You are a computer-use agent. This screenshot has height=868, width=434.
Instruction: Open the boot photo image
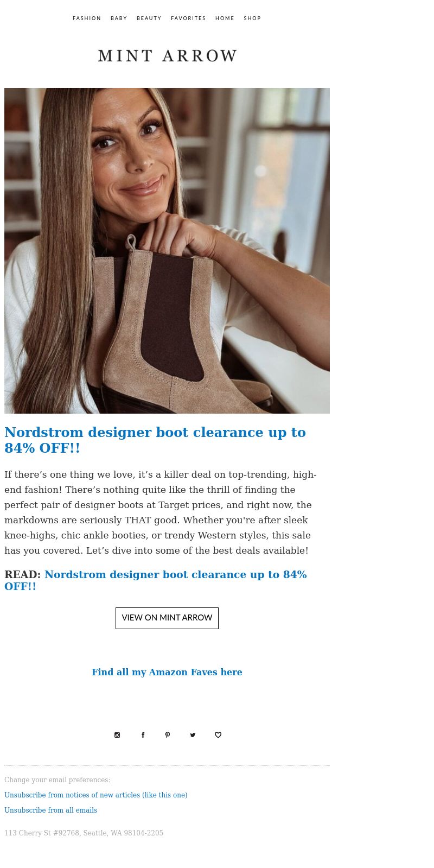click(x=167, y=251)
